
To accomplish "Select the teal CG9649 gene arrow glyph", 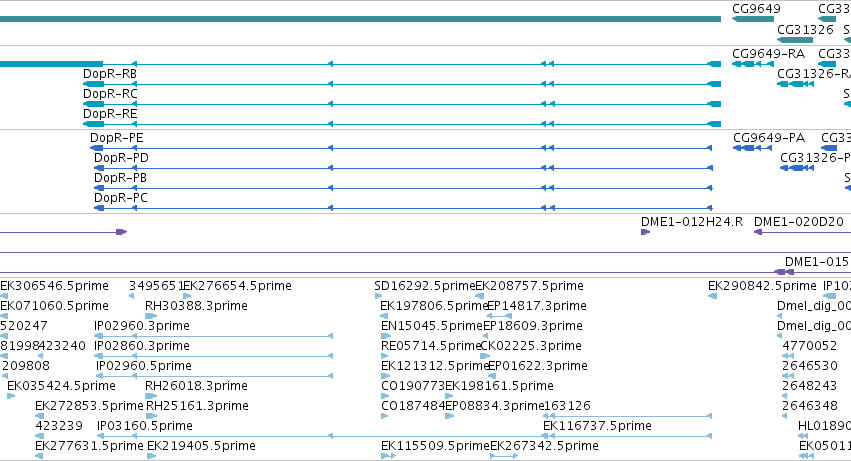I will coord(753,19).
